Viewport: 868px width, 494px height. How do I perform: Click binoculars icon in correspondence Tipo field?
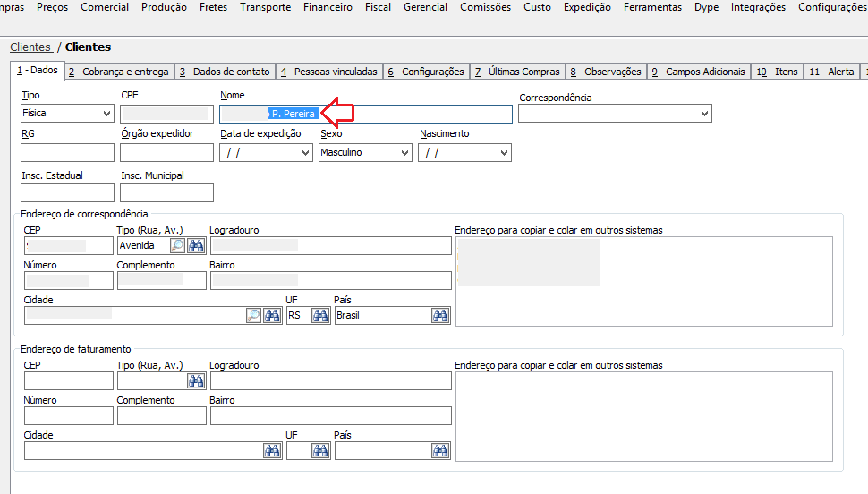click(196, 245)
